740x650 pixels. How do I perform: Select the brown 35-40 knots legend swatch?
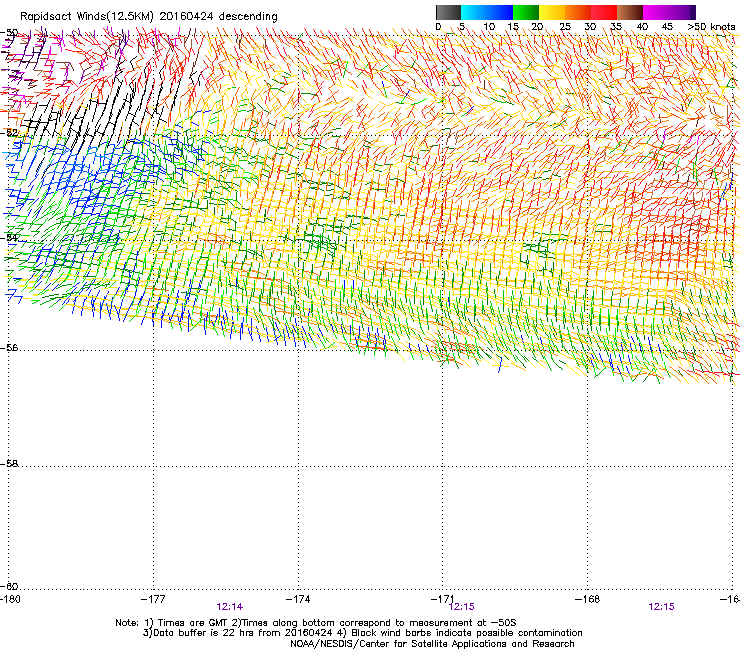[630, 12]
